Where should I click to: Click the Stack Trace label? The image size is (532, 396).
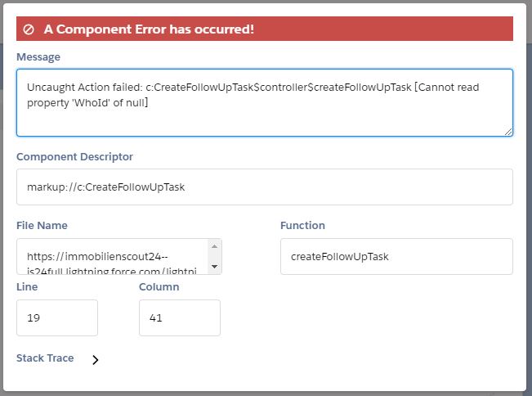(45, 358)
